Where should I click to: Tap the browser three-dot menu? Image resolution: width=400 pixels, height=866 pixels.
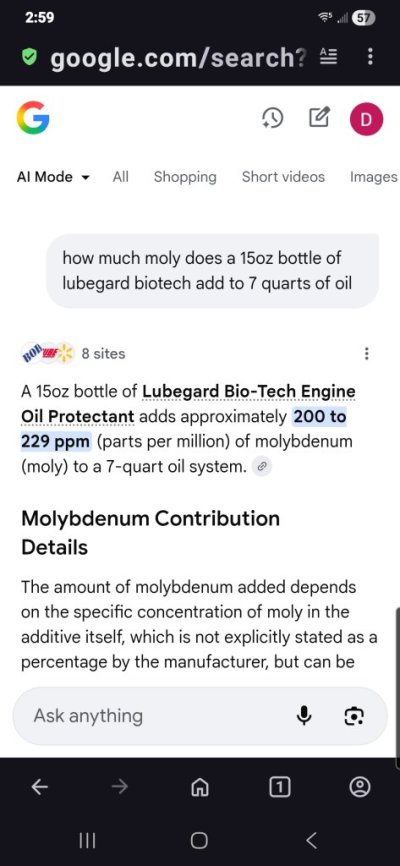(x=370, y=56)
